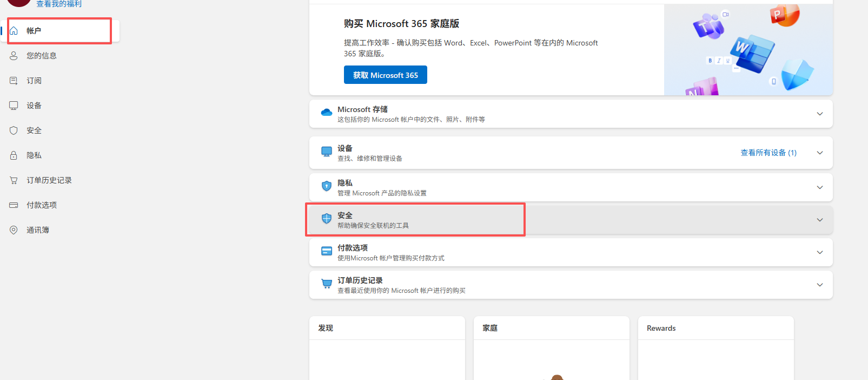The image size is (868, 380).
Task: Expand the 付款选项 card chevron
Action: pyautogui.click(x=820, y=252)
